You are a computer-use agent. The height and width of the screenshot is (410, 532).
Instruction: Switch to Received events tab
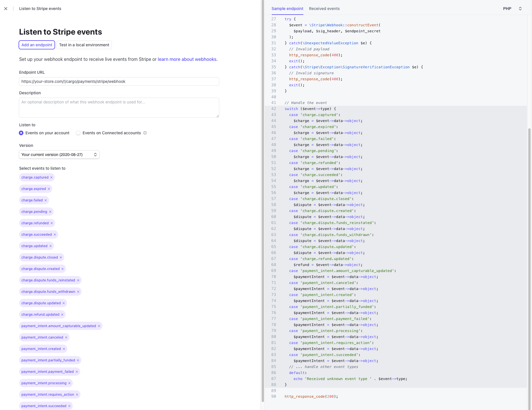[324, 9]
